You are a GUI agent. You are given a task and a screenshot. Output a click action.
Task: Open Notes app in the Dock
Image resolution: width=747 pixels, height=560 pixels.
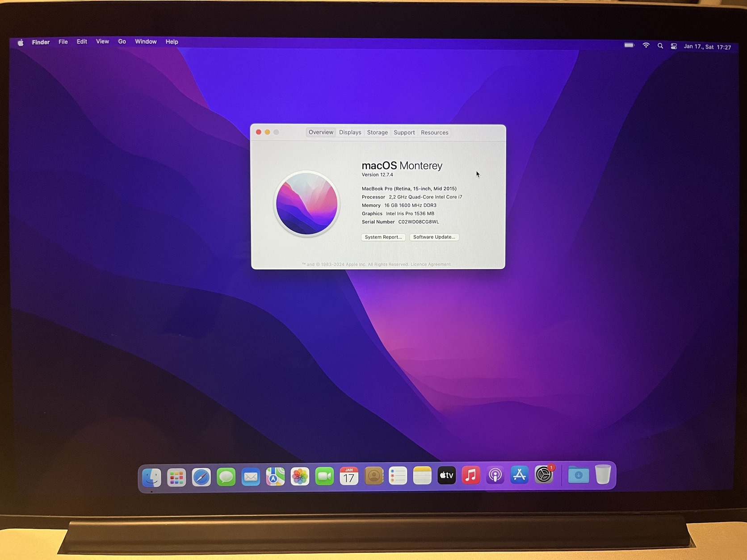[x=422, y=476]
